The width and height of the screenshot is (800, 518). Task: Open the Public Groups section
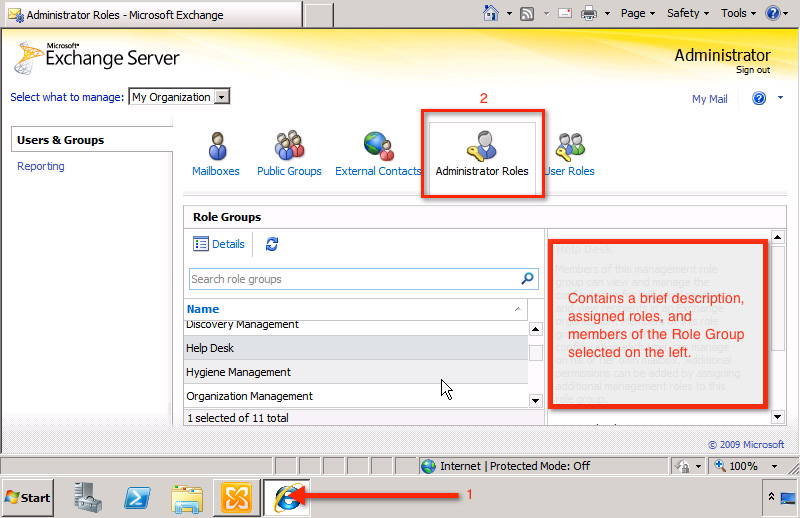tap(289, 154)
